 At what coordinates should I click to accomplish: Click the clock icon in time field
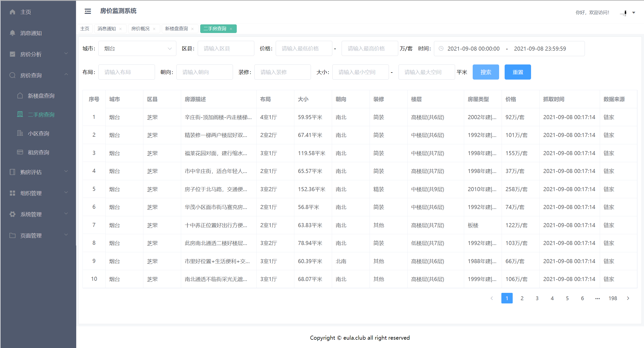441,49
